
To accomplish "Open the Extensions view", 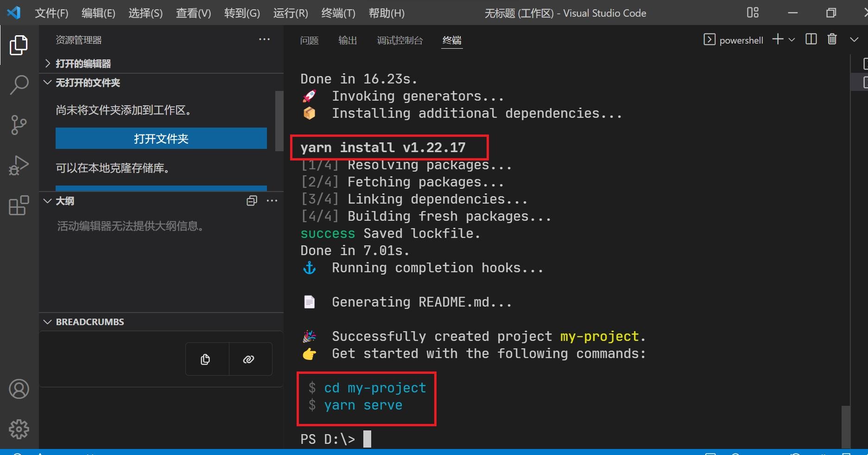I will click(x=19, y=205).
